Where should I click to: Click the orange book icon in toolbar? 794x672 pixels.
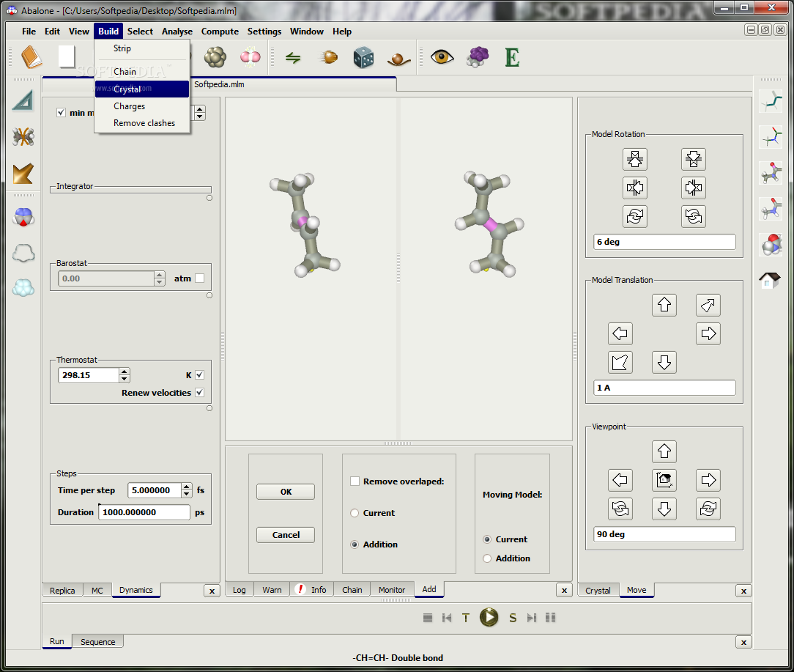coord(31,56)
